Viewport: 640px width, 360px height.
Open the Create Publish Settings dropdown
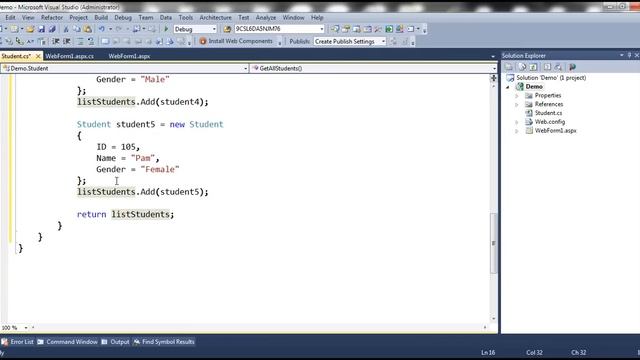(x=383, y=41)
